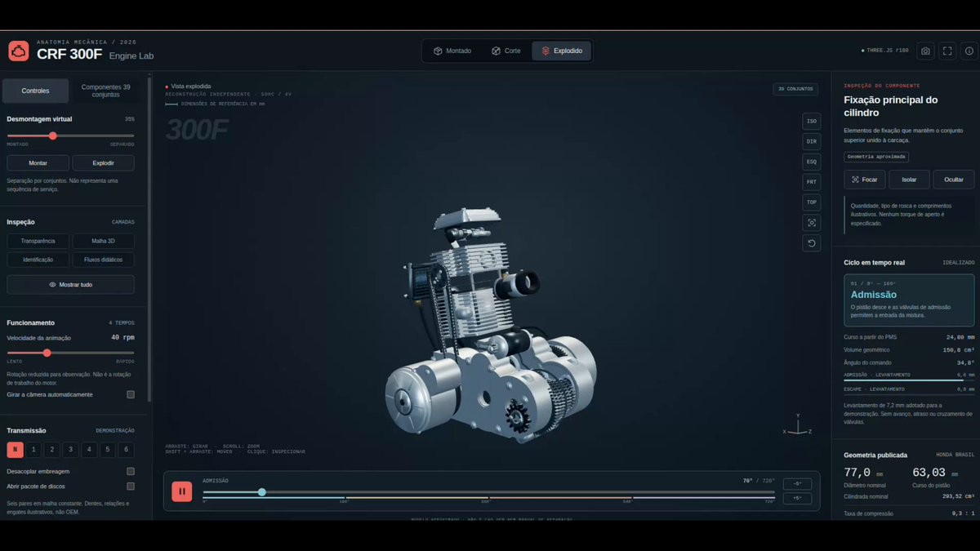Viewport: 980px width, 551px height.
Task: Select gear 4
Action: (x=89, y=450)
